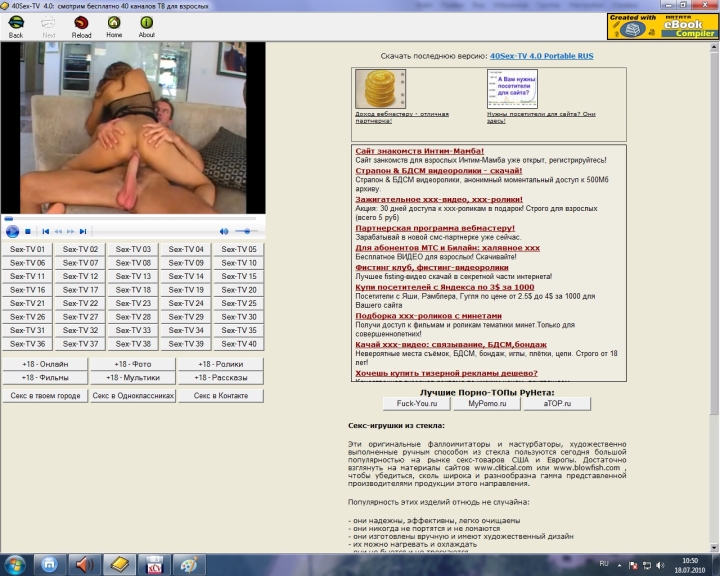Stop playback with the stop button
This screenshot has height=576, width=720.
(28, 231)
